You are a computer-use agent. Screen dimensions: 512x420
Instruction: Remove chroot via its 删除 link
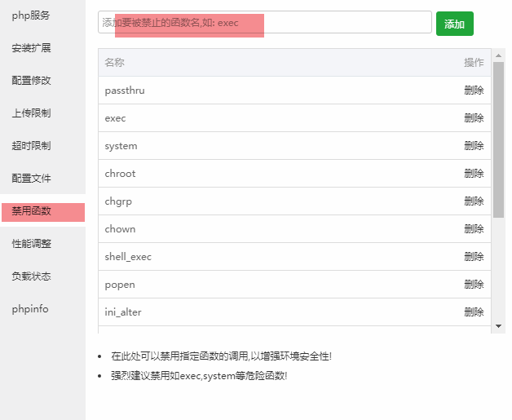tap(474, 174)
